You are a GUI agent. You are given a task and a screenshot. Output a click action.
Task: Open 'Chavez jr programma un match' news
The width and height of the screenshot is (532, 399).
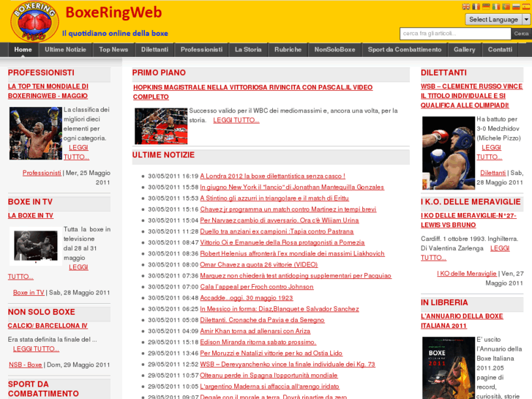[x=288, y=209]
